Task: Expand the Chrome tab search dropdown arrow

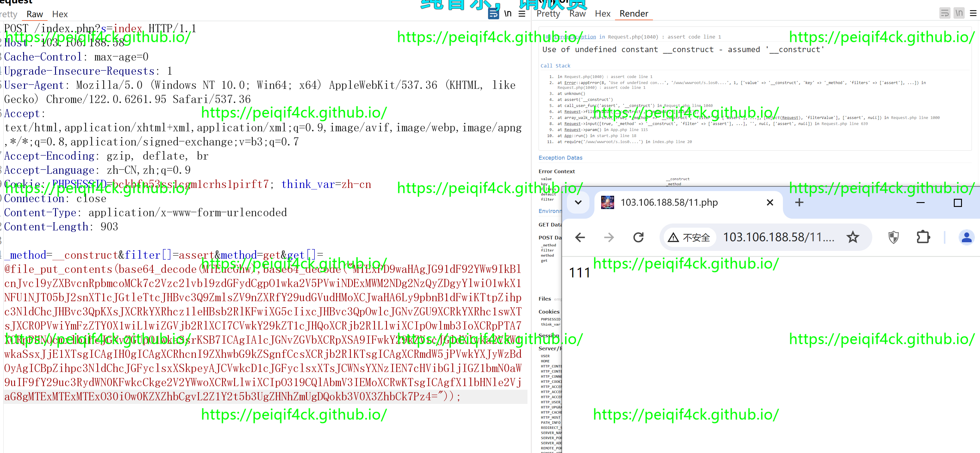Action: pyautogui.click(x=578, y=202)
